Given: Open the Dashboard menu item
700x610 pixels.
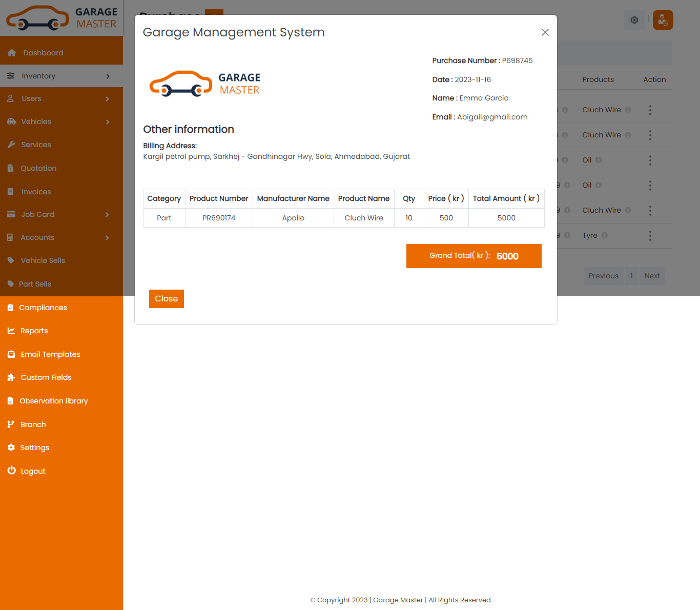Looking at the screenshot, I should 43,53.
